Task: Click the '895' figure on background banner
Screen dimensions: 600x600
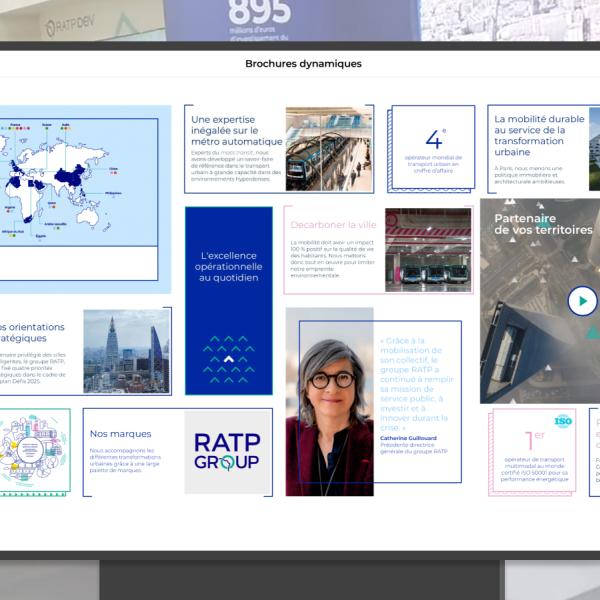Action: (x=259, y=11)
